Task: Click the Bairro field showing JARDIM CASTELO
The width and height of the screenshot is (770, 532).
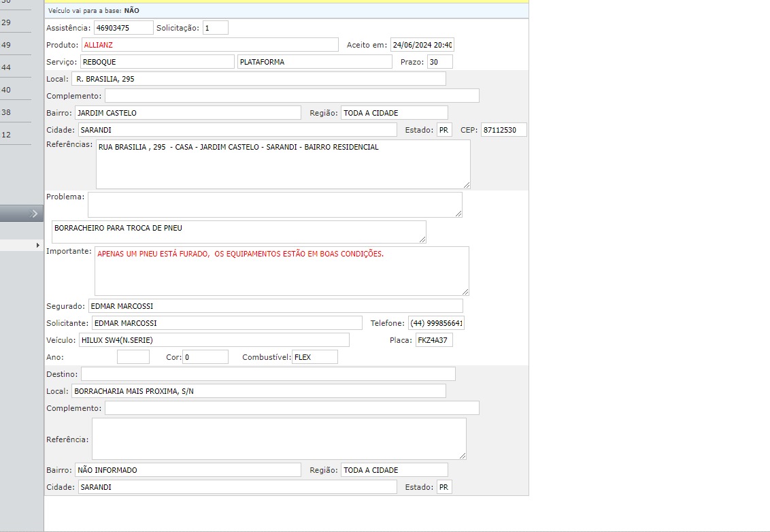Action: click(188, 113)
